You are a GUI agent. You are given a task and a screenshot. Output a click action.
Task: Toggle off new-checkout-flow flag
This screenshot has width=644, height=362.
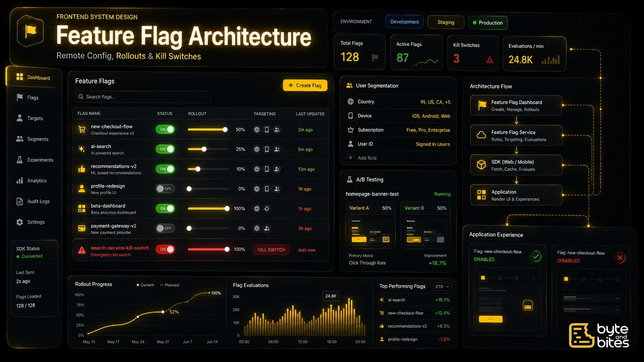point(165,130)
